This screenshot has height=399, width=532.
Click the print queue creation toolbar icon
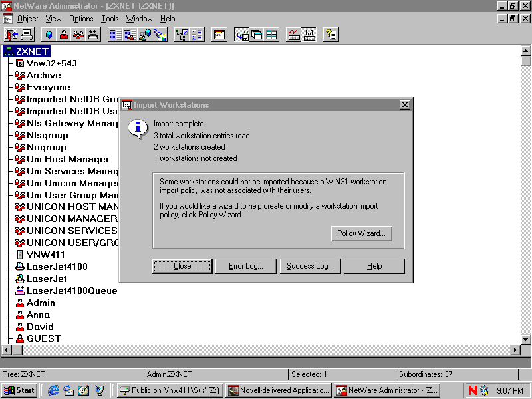pyautogui.click(x=93, y=35)
